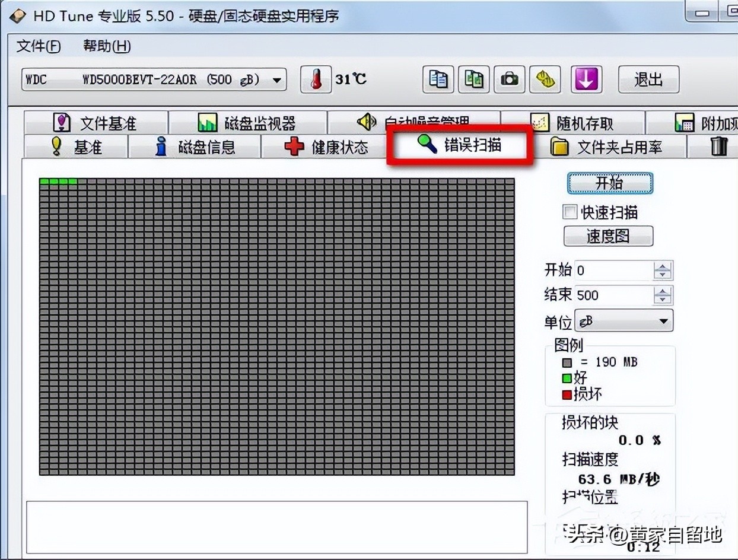Viewport: 738px width, 560px height.
Task: Click the 退出 exit button
Action: pyautogui.click(x=648, y=79)
